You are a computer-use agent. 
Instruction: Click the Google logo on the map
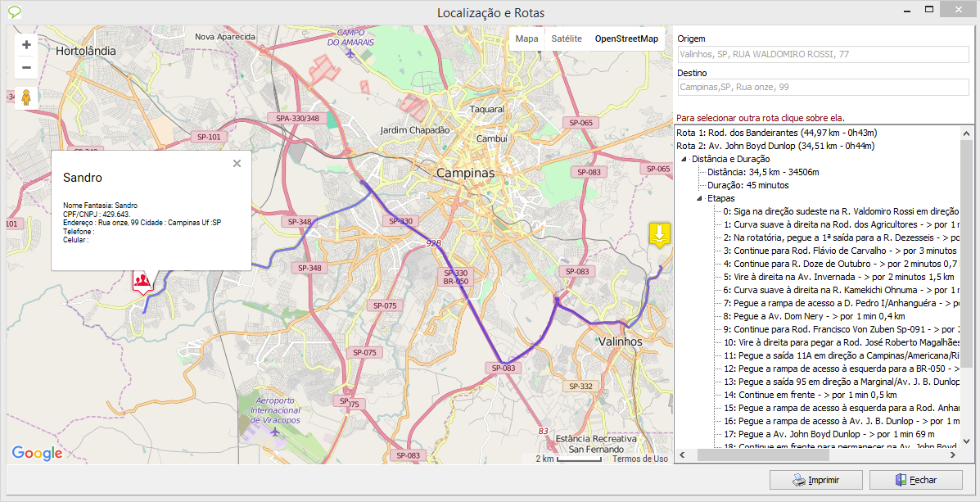pos(37,454)
